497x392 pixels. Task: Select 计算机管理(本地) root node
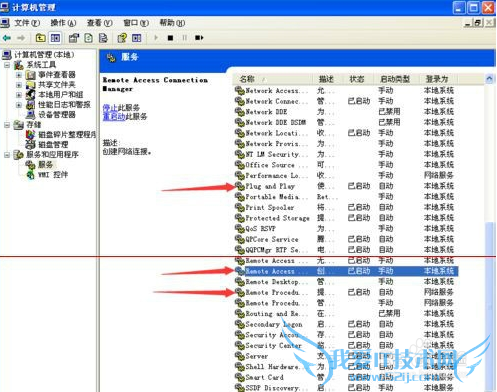44,55
